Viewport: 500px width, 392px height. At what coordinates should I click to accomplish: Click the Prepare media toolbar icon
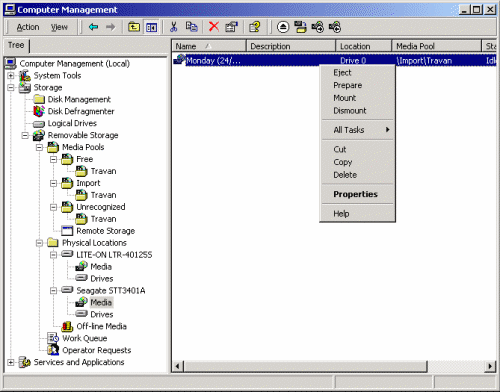point(300,27)
